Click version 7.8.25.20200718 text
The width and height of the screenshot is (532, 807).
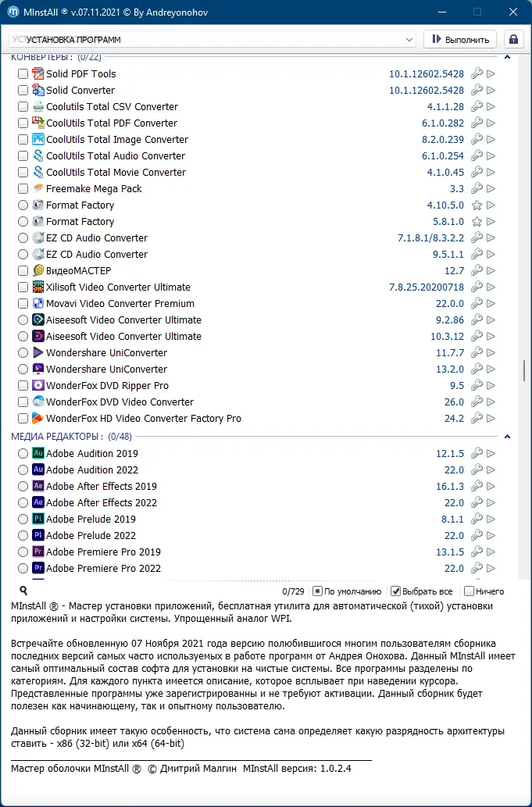(x=427, y=287)
